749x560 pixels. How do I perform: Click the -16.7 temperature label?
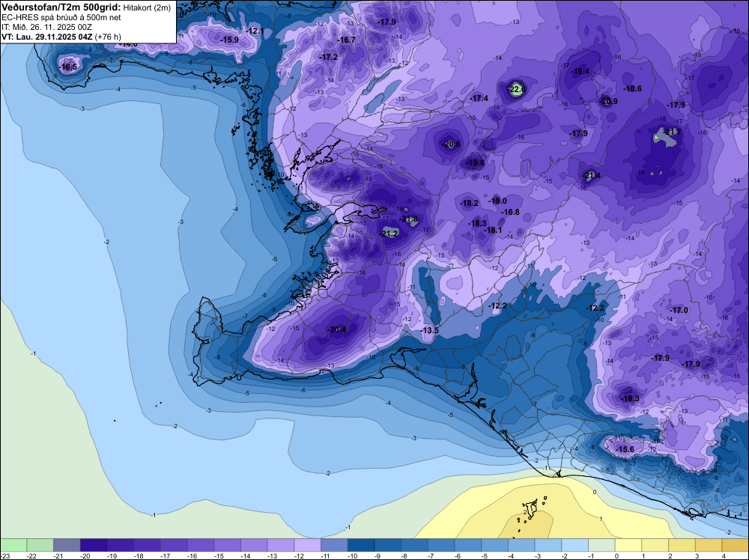pyautogui.click(x=346, y=40)
